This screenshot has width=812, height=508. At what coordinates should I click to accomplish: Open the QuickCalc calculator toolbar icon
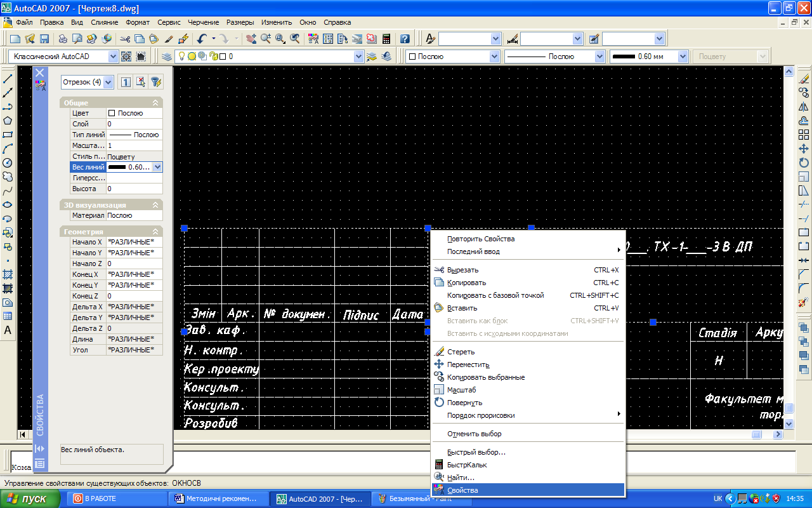tap(386, 39)
